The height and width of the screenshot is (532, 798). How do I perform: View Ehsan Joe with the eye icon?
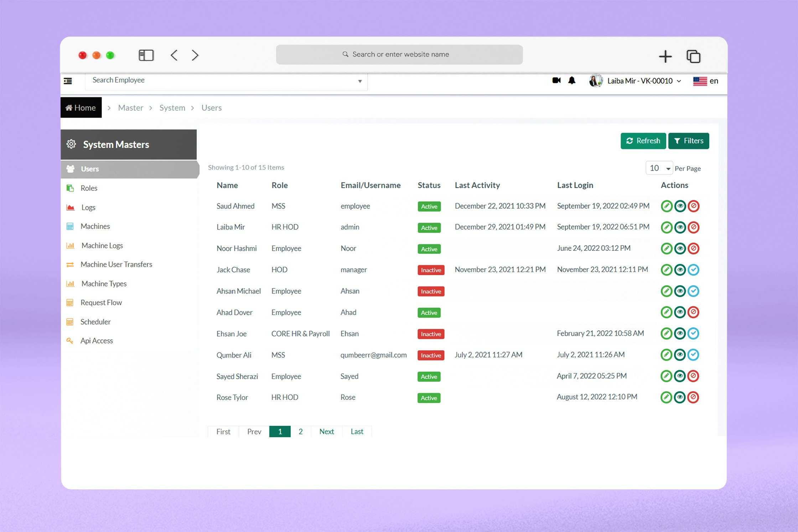680,334
